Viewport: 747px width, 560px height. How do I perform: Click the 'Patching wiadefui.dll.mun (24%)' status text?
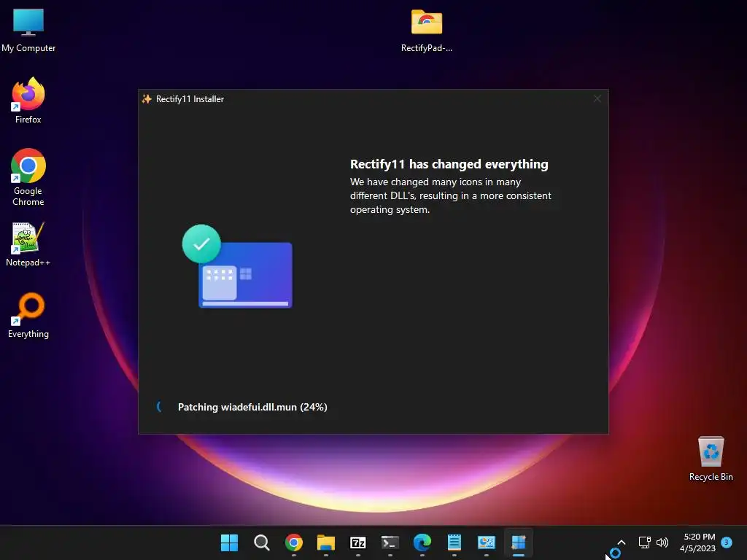pyautogui.click(x=252, y=407)
